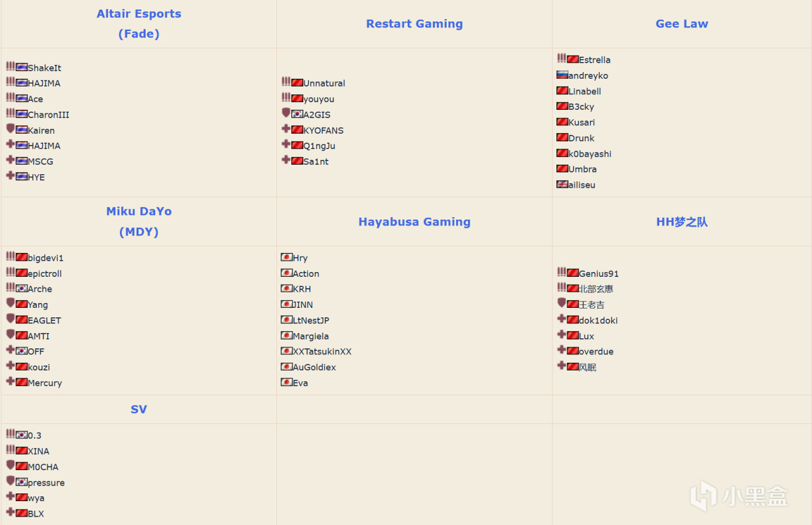Image resolution: width=812 pixels, height=525 pixels.
Task: Open the Gee Law team link
Action: pos(682,24)
